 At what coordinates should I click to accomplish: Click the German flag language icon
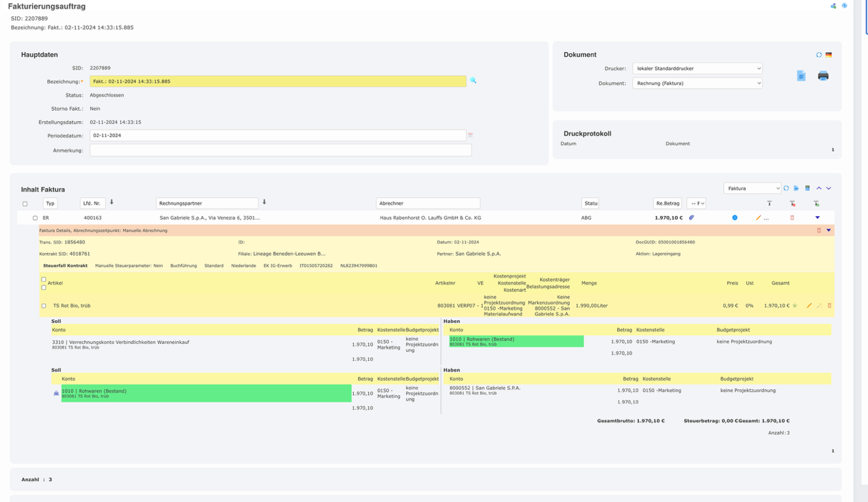828,55
